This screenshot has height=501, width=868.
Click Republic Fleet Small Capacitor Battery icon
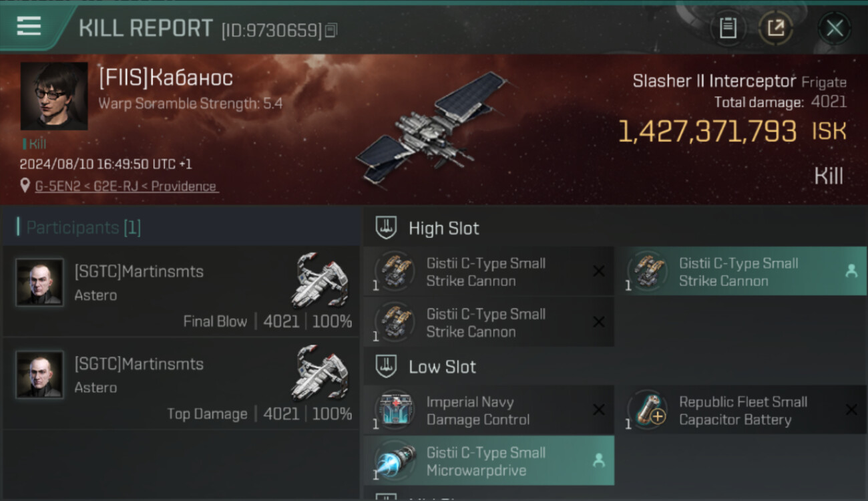pos(648,410)
